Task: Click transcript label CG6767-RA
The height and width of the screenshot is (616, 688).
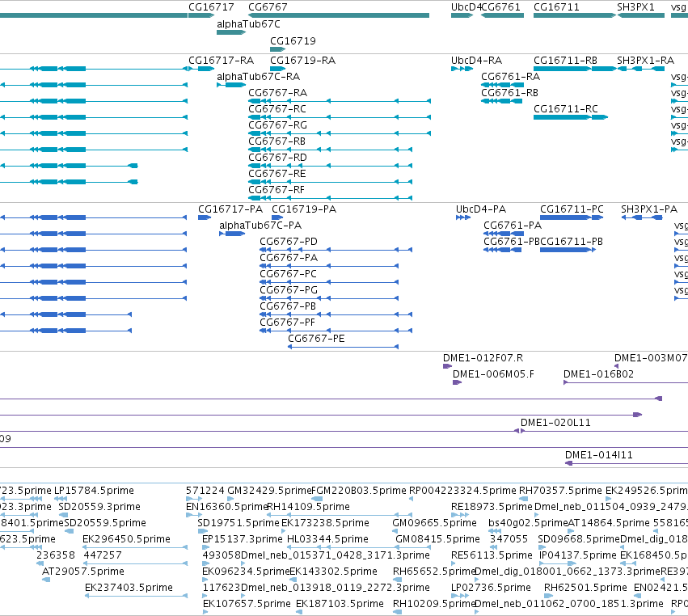Action: pyautogui.click(x=278, y=93)
